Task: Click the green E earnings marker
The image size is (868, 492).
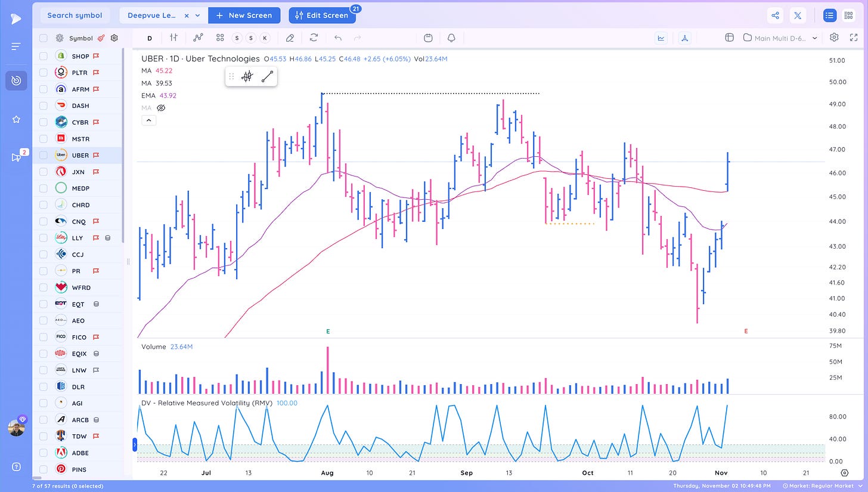Action: 328,331
